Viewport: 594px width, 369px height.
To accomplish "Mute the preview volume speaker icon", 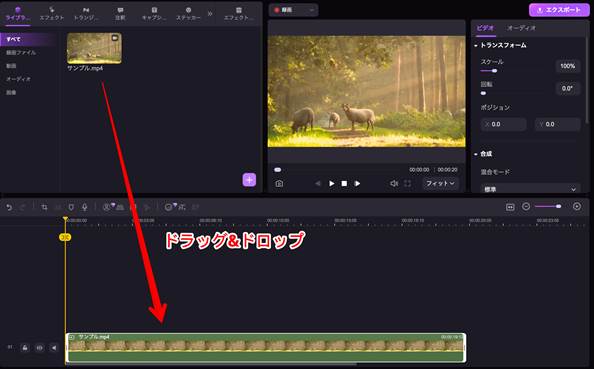I will pyautogui.click(x=394, y=184).
